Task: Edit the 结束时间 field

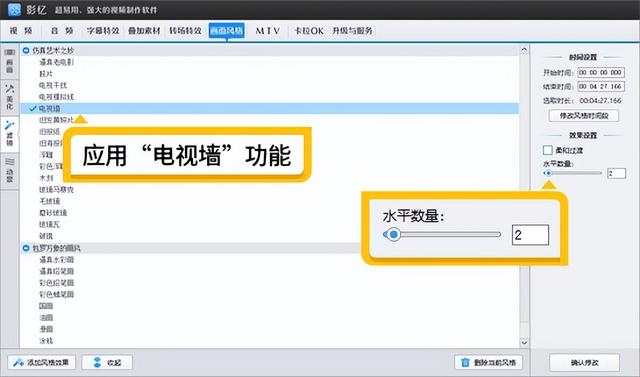Action: pyautogui.click(x=601, y=86)
